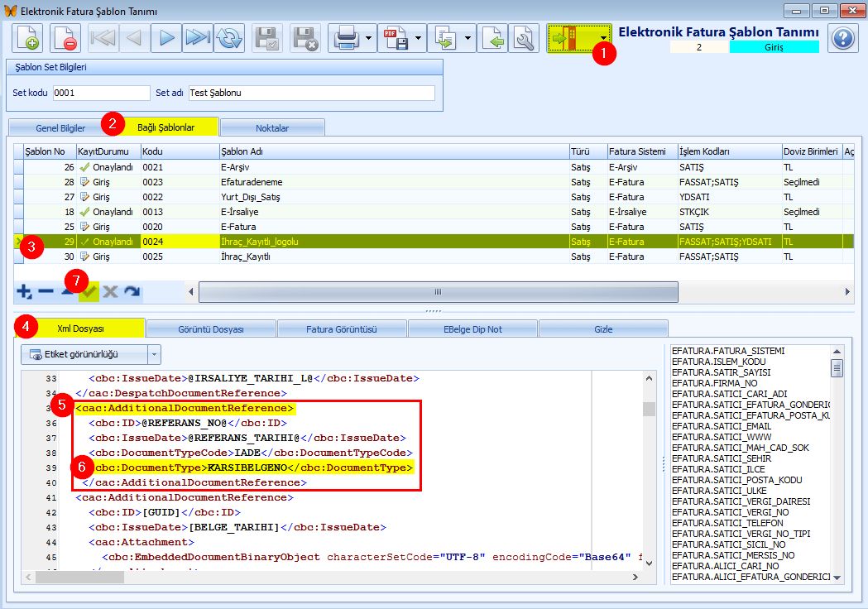Screen dimensions: 868x609
Task: Confirm the grid edit with the checkmark
Action: pyautogui.click(x=89, y=291)
